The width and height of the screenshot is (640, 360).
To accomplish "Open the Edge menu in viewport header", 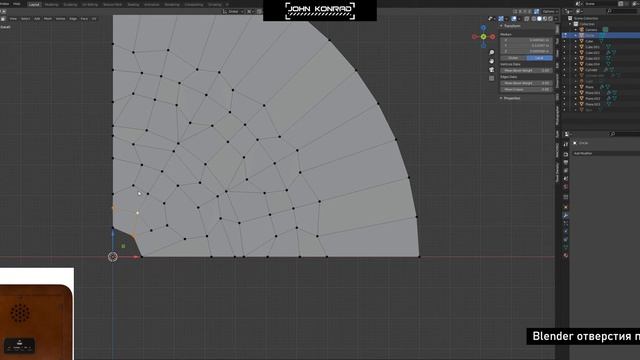I will pos(73,19).
